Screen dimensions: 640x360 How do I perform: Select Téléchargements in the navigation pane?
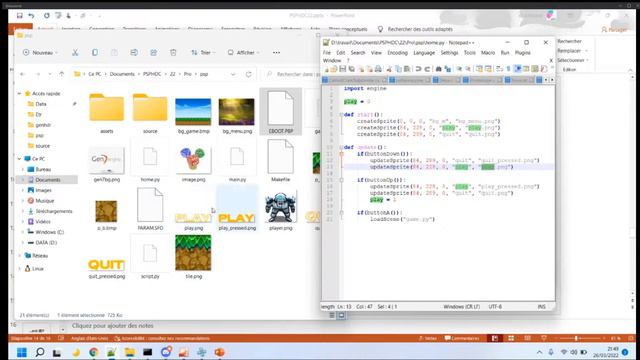tap(53, 211)
